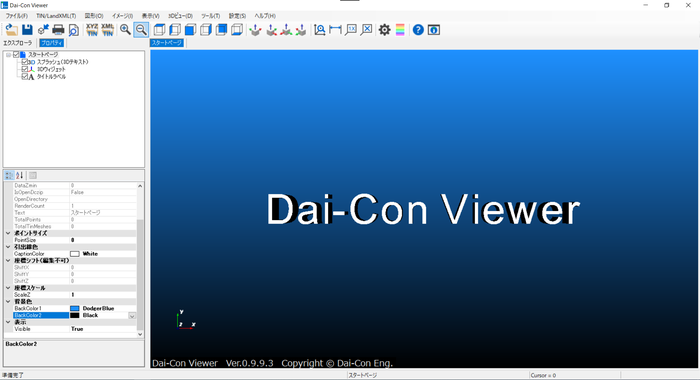Toggle the スプラッシュ(3Dテキスト) checkbox
700x380 pixels.
25,62
